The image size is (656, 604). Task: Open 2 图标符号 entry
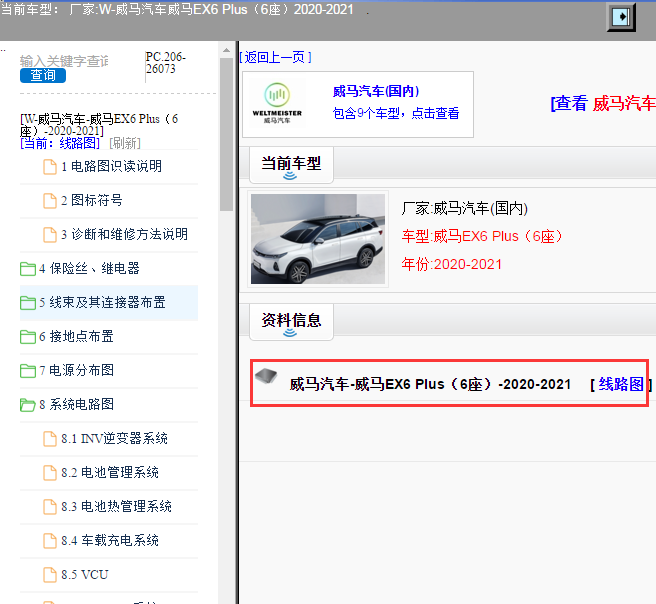tap(92, 200)
